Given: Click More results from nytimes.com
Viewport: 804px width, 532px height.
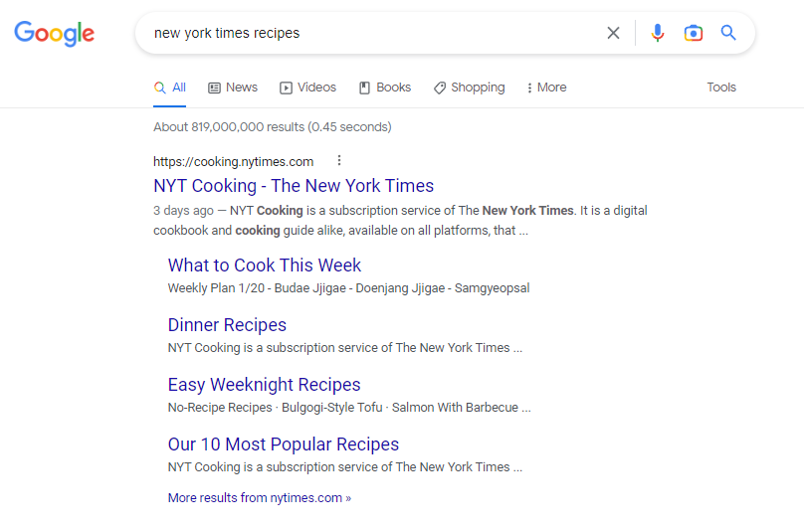Looking at the screenshot, I should tap(259, 498).
